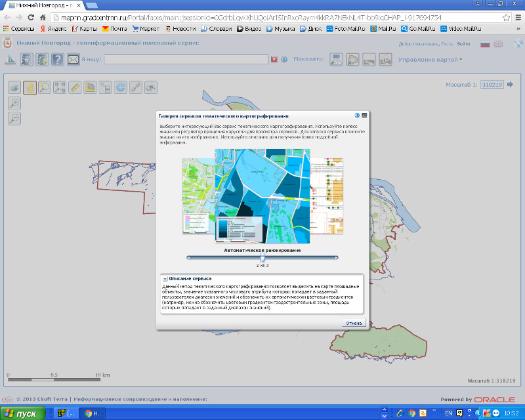
Task: Click the envelope feedback icon
Action: [73, 60]
